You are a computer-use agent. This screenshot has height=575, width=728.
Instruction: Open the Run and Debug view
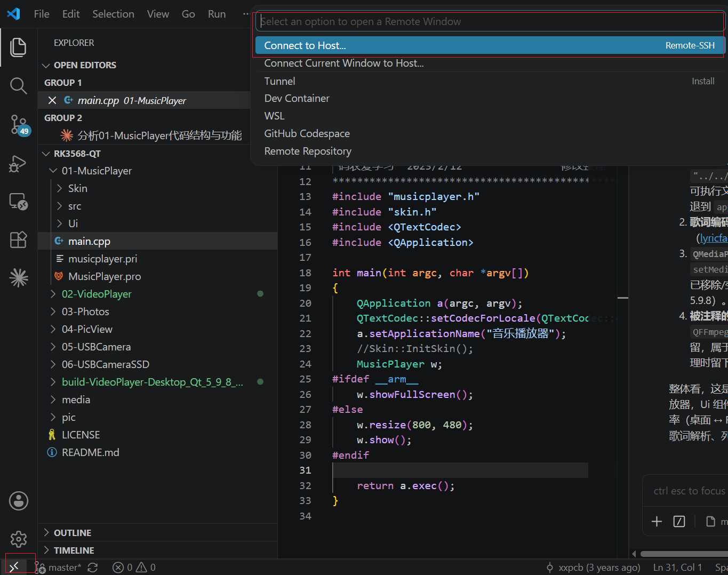pyautogui.click(x=18, y=163)
